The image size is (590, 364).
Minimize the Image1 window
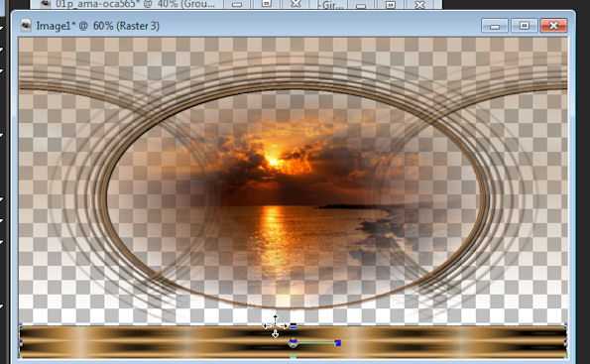coord(495,26)
